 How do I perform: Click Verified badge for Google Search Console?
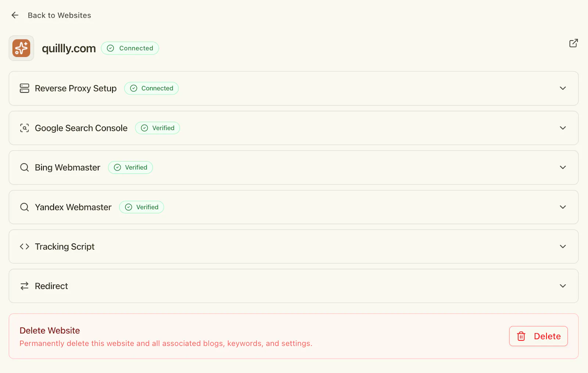click(158, 128)
